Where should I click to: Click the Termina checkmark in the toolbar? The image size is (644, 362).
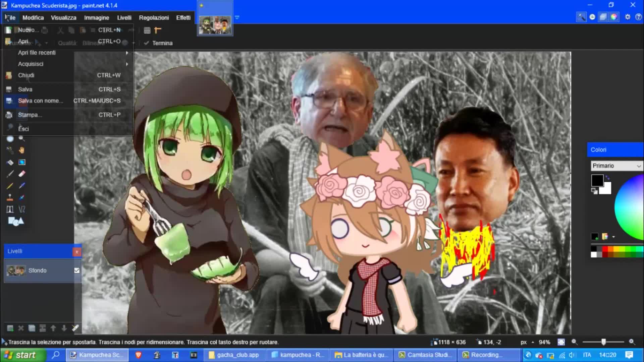click(x=146, y=43)
